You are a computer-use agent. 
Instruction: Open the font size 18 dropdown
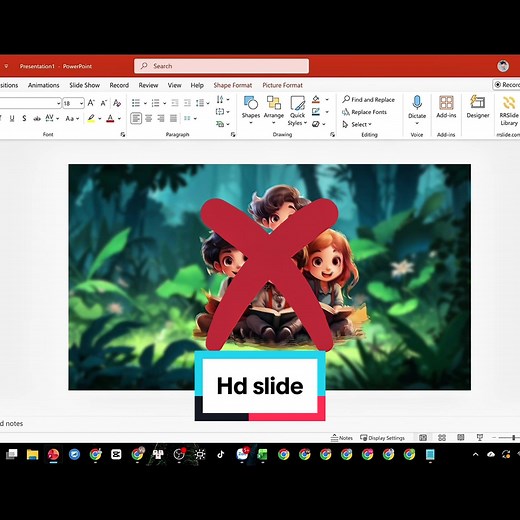tap(81, 103)
